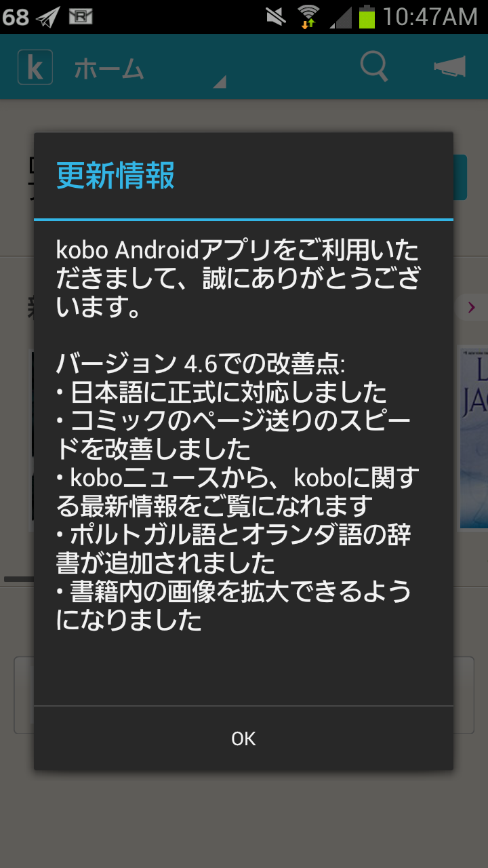Tap the バージョン 4.6 improvements text

coord(201,365)
